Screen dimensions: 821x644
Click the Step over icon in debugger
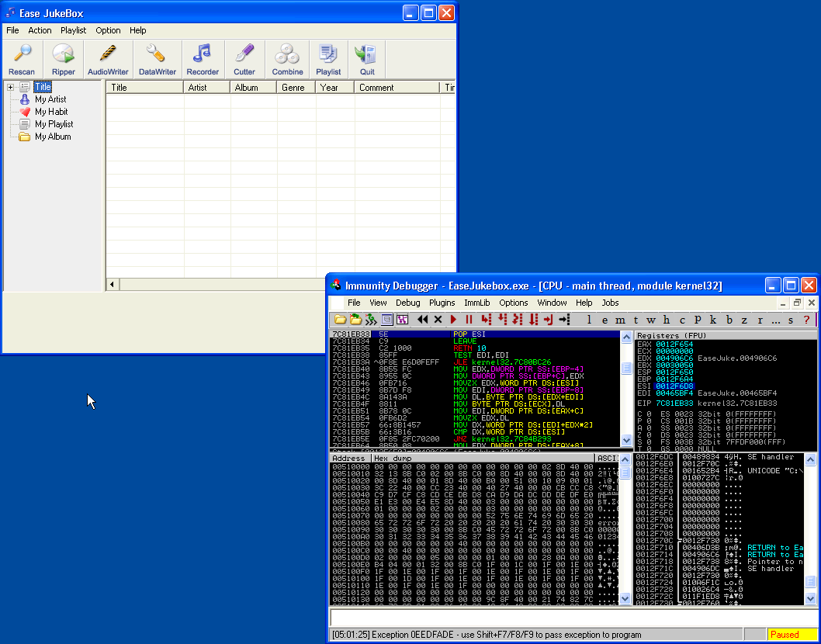click(502, 320)
